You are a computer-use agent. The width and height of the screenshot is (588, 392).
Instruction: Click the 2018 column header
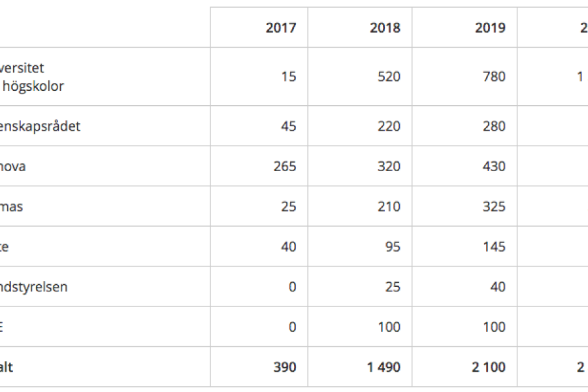385,28
